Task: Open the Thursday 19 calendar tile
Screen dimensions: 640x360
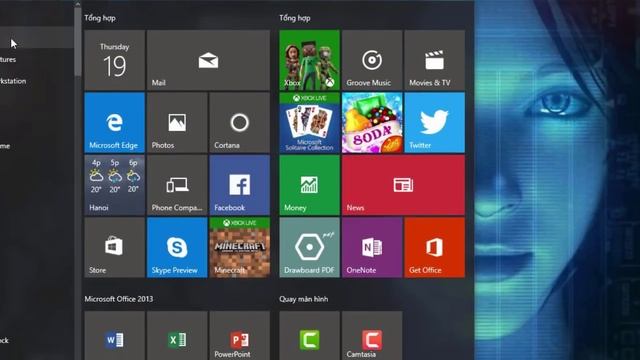Action: pos(115,60)
